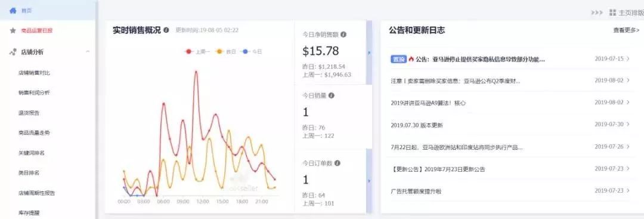Click the 主页排版 grid icon

[x=613, y=13]
